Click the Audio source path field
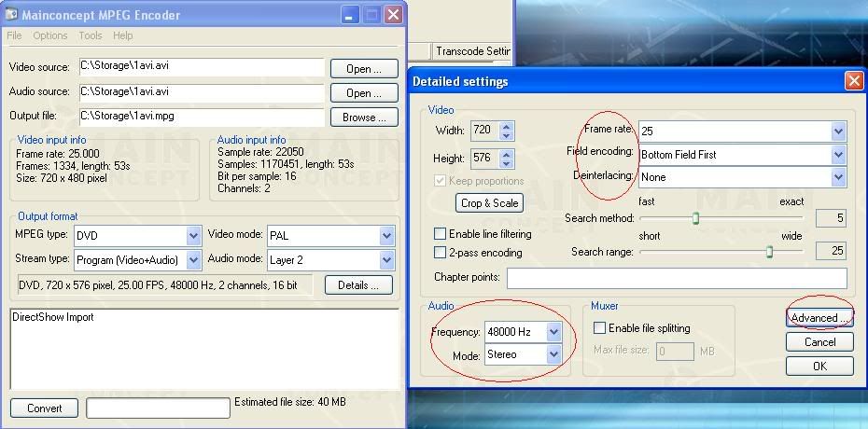Screen dimensions: 868x429 point(202,91)
